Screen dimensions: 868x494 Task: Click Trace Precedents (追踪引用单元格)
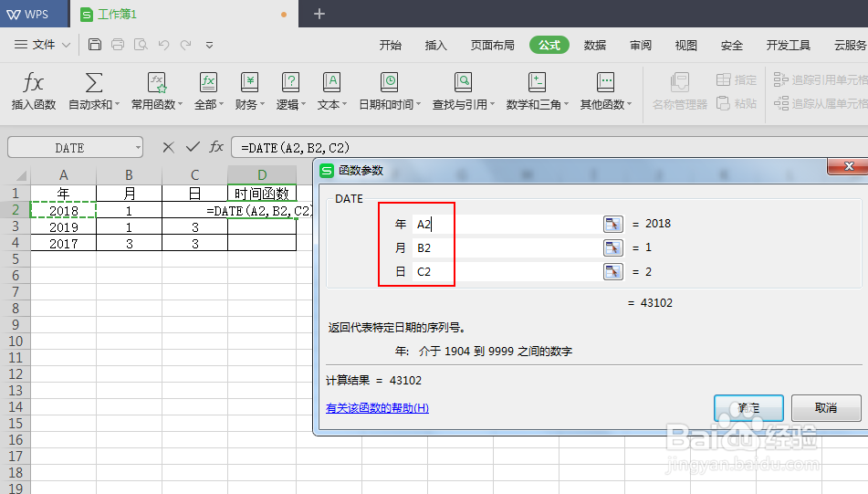821,79
